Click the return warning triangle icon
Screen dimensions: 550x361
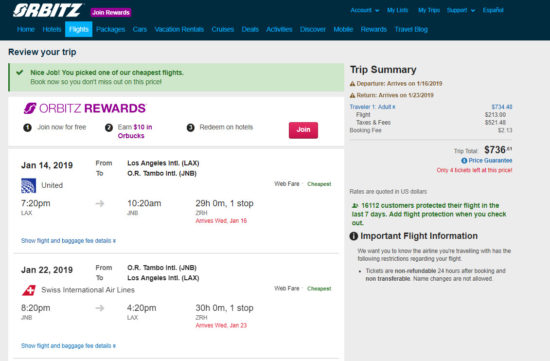[353, 95]
